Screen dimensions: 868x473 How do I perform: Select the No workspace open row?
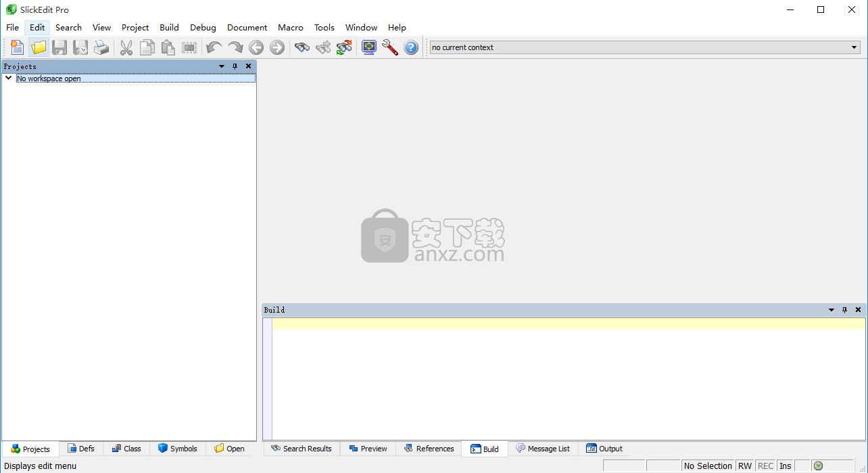(x=135, y=78)
